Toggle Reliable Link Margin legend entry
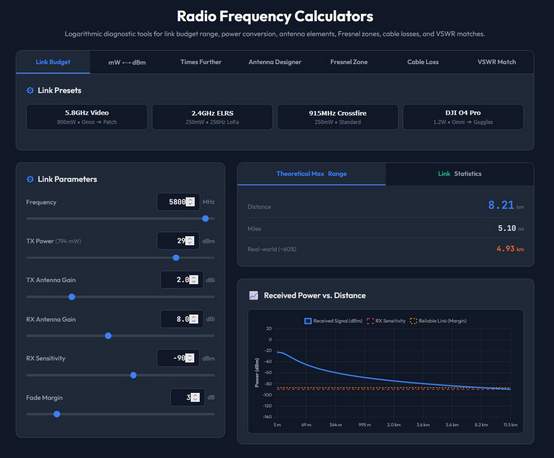Image resolution: width=554 pixels, height=458 pixels. click(438, 321)
